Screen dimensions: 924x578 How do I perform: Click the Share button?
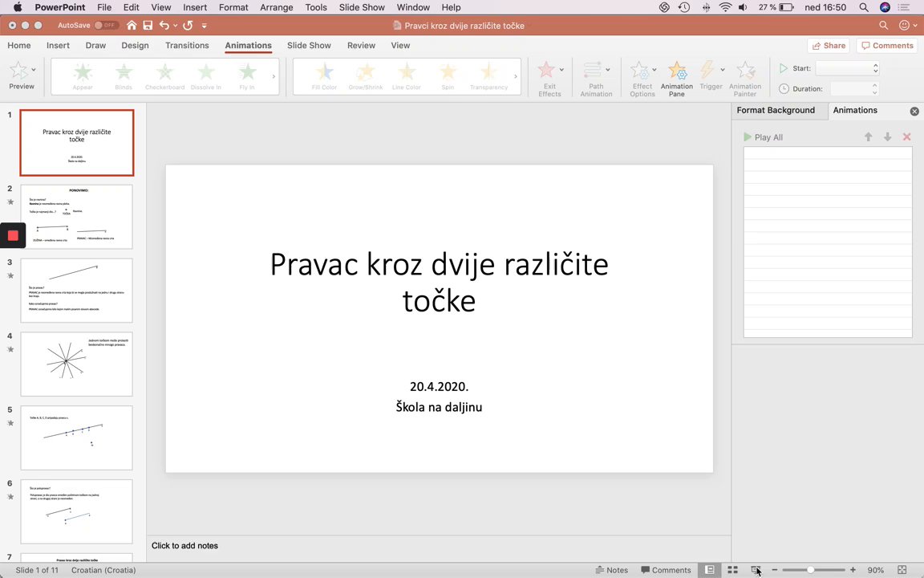click(x=829, y=46)
